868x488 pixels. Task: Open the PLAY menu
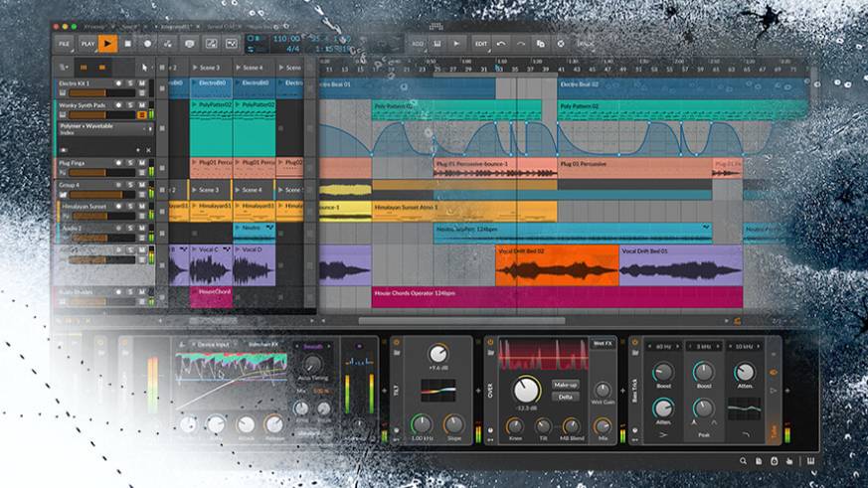click(88, 44)
